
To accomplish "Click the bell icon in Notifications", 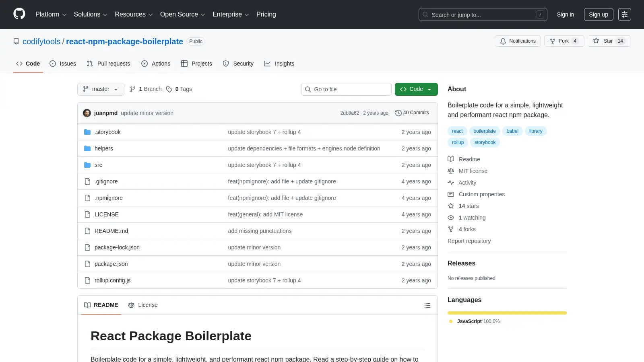I will [503, 41].
